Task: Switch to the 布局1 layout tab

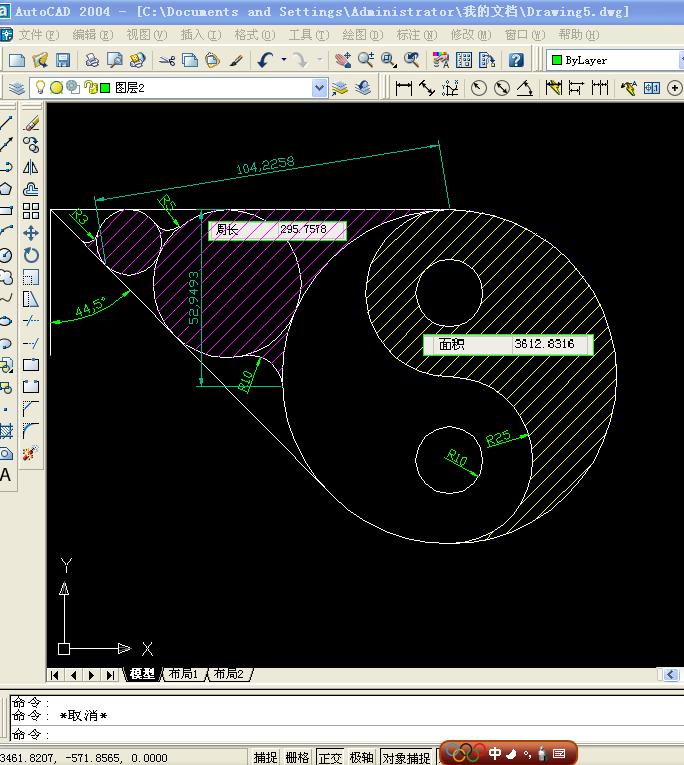Action: point(183,674)
